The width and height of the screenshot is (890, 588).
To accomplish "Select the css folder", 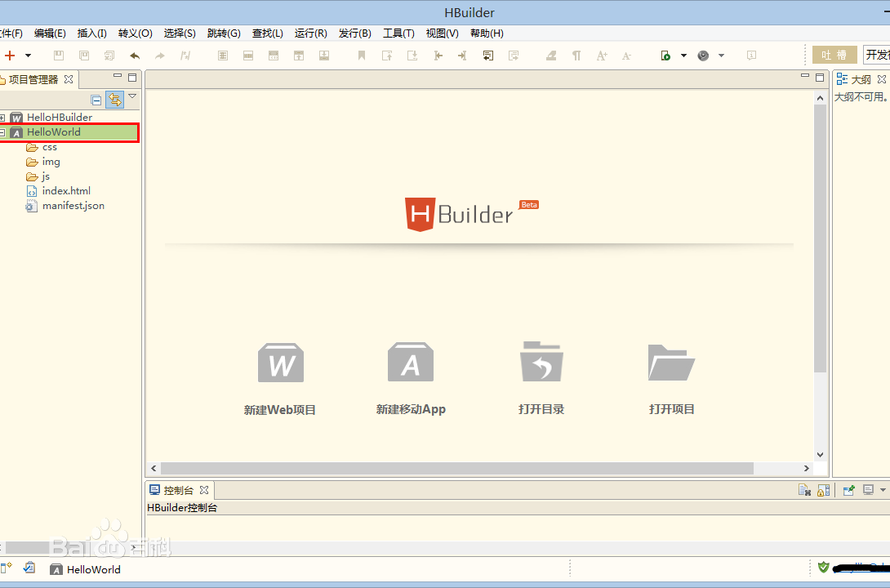I will (49, 147).
